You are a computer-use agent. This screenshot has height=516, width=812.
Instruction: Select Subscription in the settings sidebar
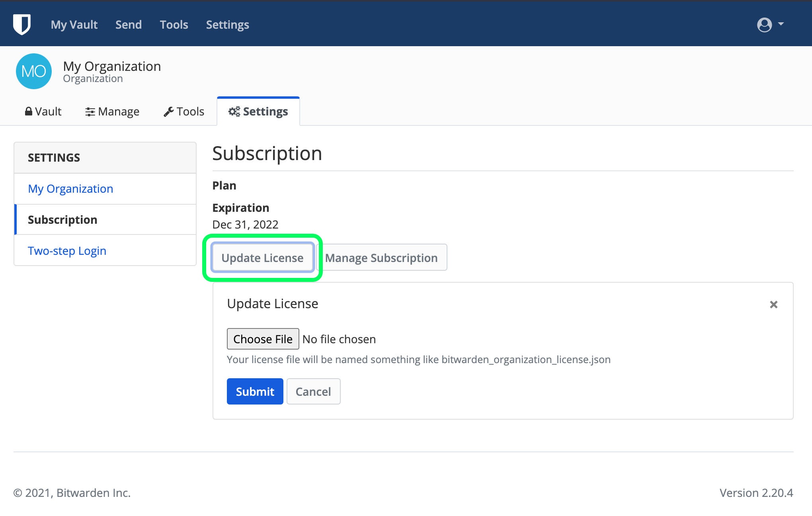point(105,220)
